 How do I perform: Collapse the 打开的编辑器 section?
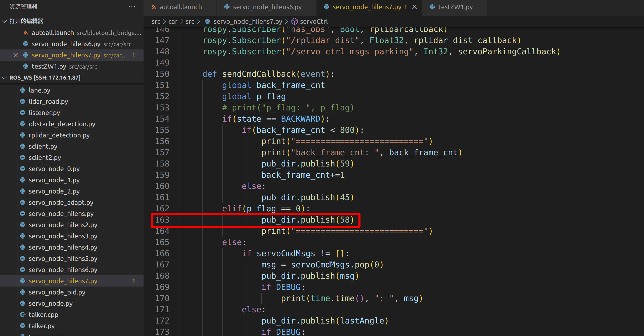[4, 21]
